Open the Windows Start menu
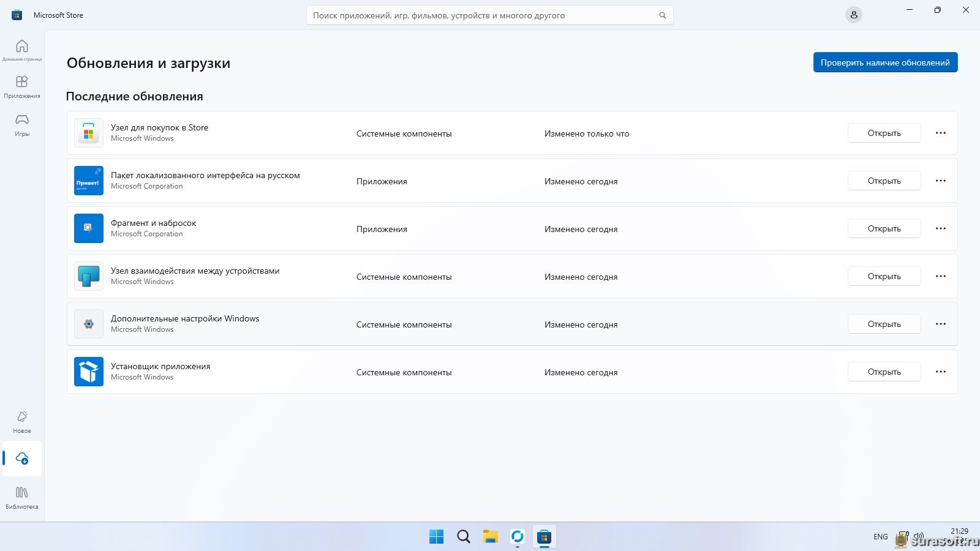Image resolution: width=980 pixels, height=551 pixels. [x=436, y=537]
